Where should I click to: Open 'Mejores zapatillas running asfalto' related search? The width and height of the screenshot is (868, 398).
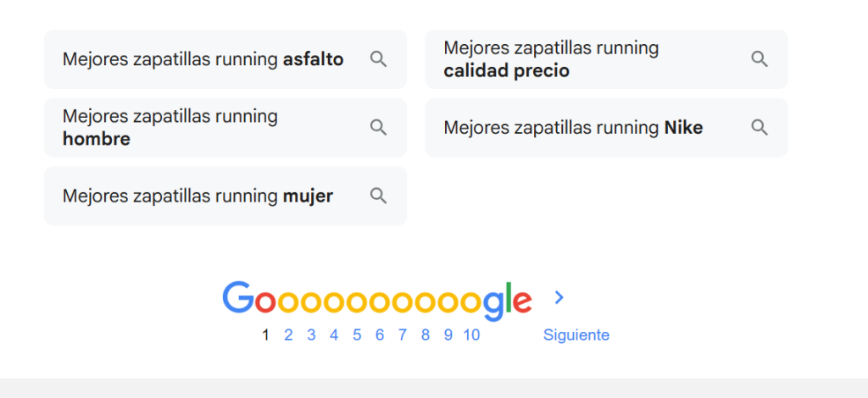click(203, 59)
